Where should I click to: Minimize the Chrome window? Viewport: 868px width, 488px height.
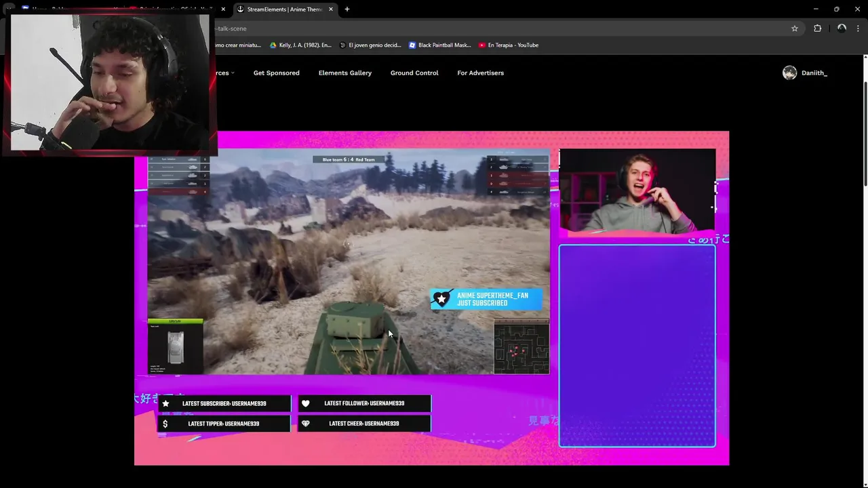[816, 9]
